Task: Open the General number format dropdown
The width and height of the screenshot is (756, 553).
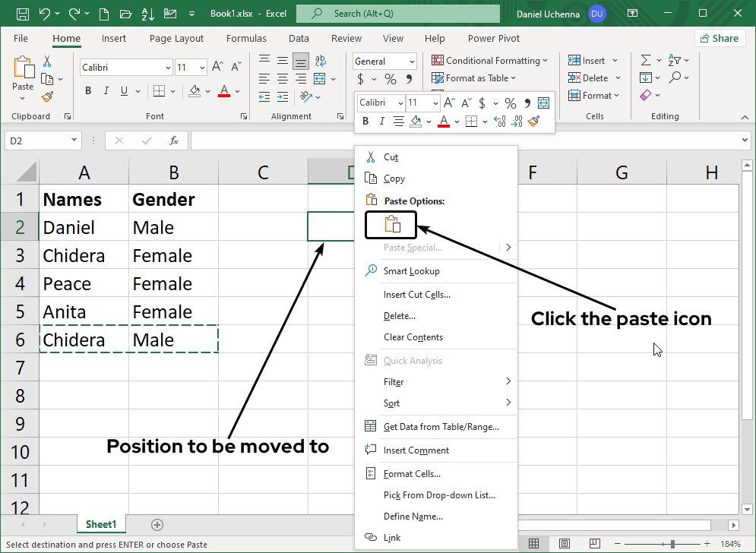Action: [x=412, y=62]
